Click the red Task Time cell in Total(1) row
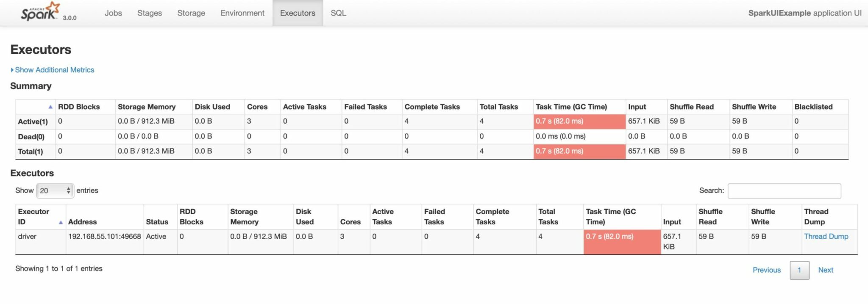Screen dimensions: 868x304 tap(579, 152)
